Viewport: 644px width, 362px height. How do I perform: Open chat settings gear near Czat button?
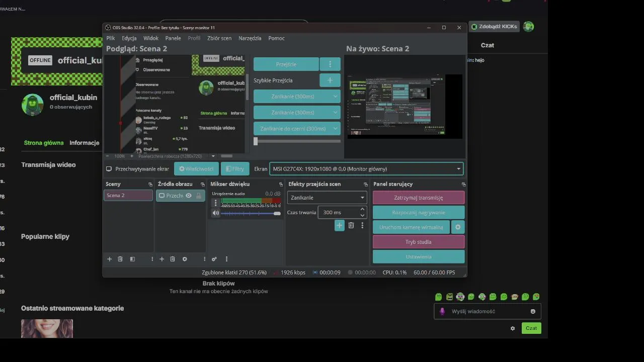pos(513,328)
